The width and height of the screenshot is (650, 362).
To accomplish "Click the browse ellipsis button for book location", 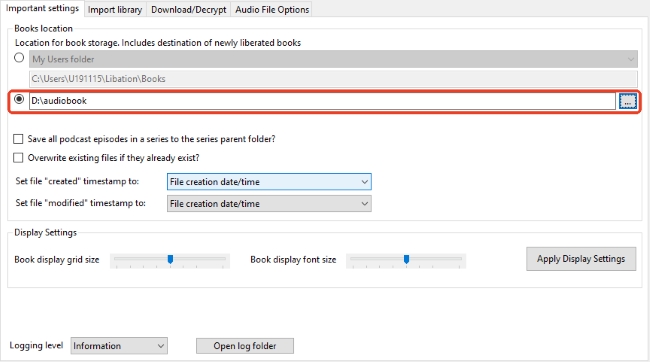I will (x=628, y=101).
